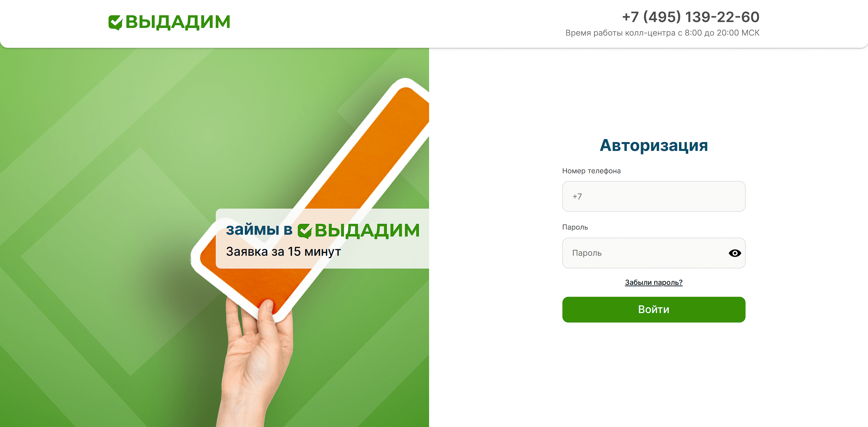Submit login with the Войти button
Screen dimensions: 868x427
click(x=654, y=310)
